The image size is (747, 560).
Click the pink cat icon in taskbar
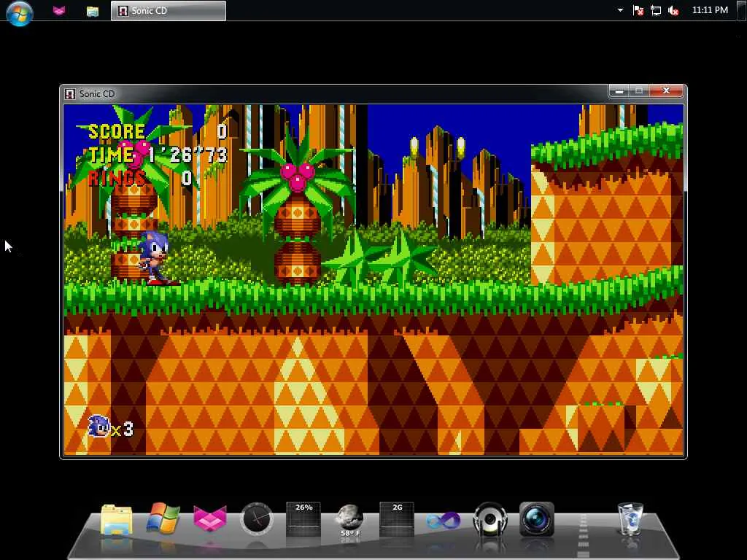click(58, 10)
